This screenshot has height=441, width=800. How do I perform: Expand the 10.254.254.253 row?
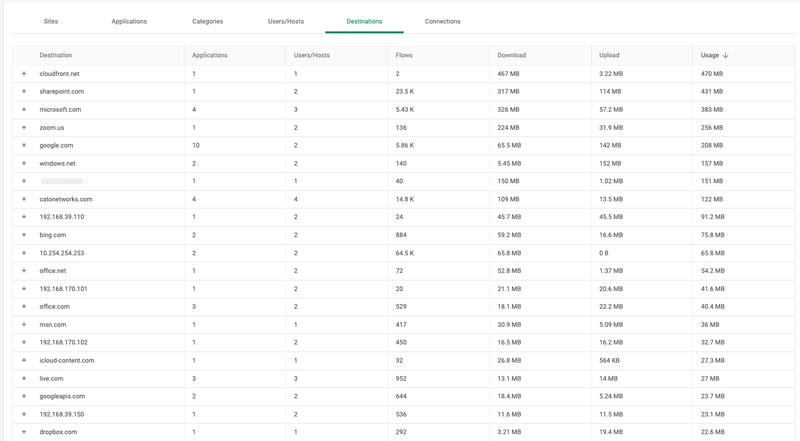click(x=24, y=253)
